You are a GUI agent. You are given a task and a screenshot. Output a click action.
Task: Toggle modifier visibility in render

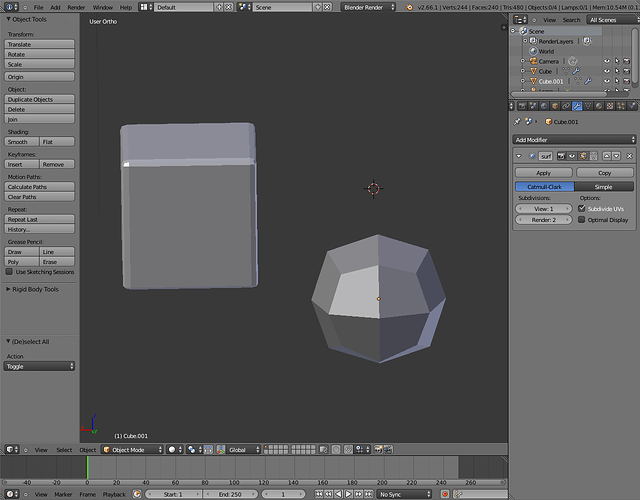[562, 156]
